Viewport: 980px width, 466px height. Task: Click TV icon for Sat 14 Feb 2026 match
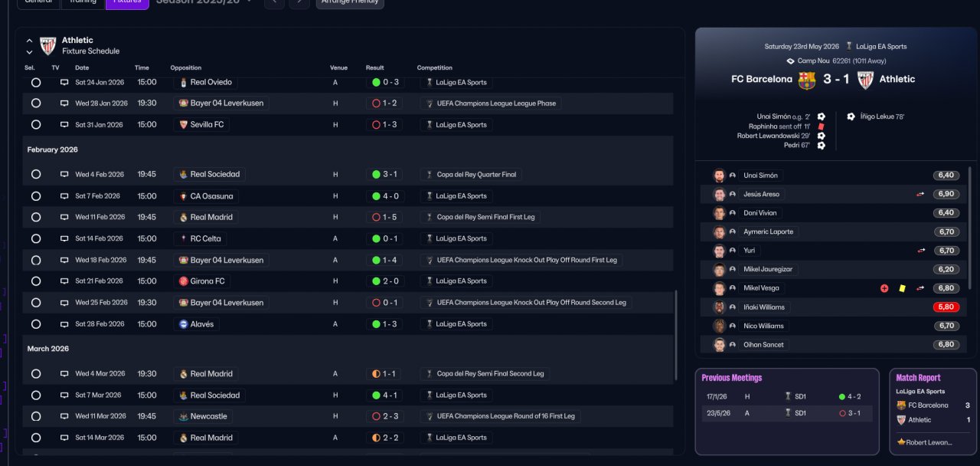pos(64,238)
